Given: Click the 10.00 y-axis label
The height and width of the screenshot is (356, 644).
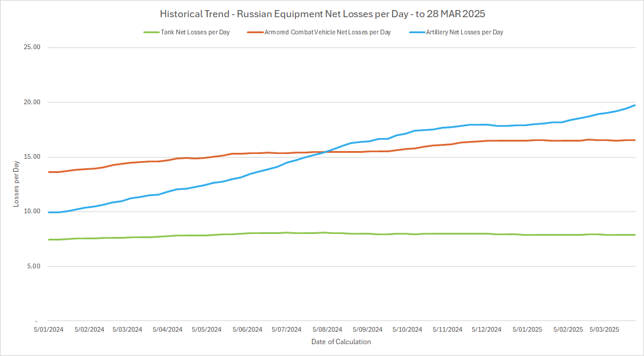Looking at the screenshot, I should click(31, 212).
